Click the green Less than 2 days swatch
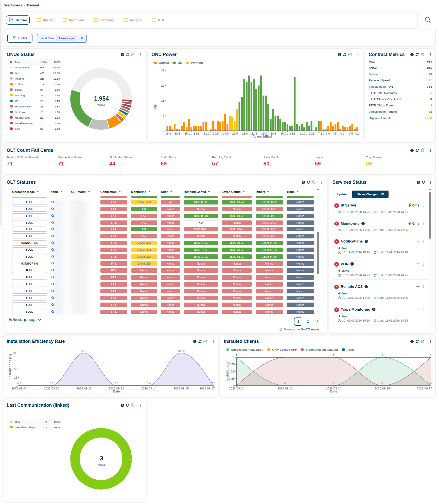439x504 pixels. [11, 427]
